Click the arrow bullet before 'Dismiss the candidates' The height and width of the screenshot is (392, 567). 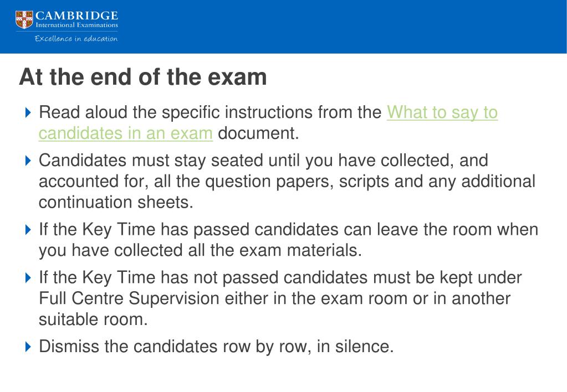tap(29, 347)
